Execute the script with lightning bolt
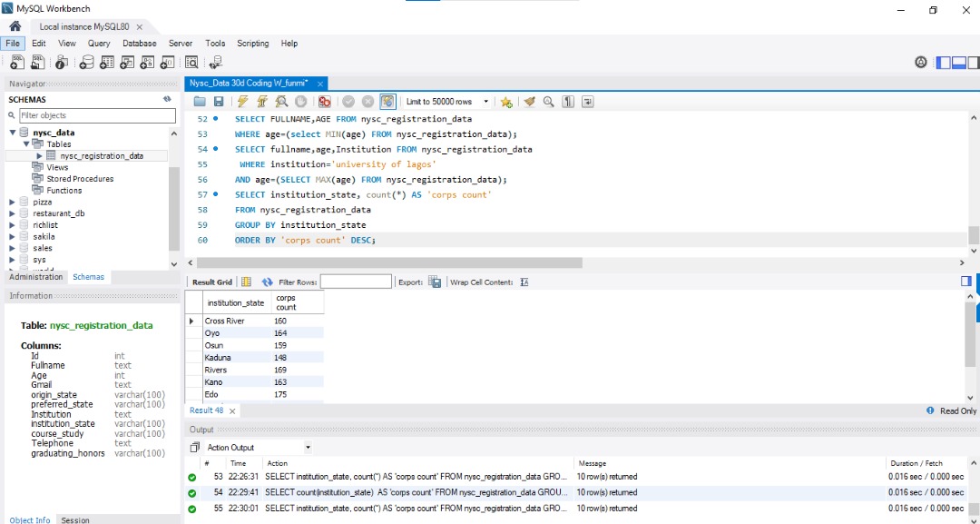This screenshot has height=524, width=980. point(242,102)
